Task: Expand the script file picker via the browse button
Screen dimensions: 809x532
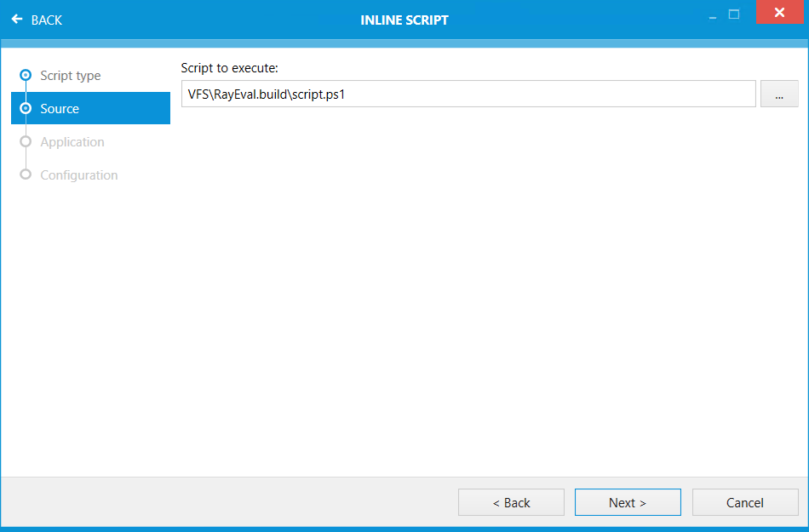Action: tap(779, 94)
